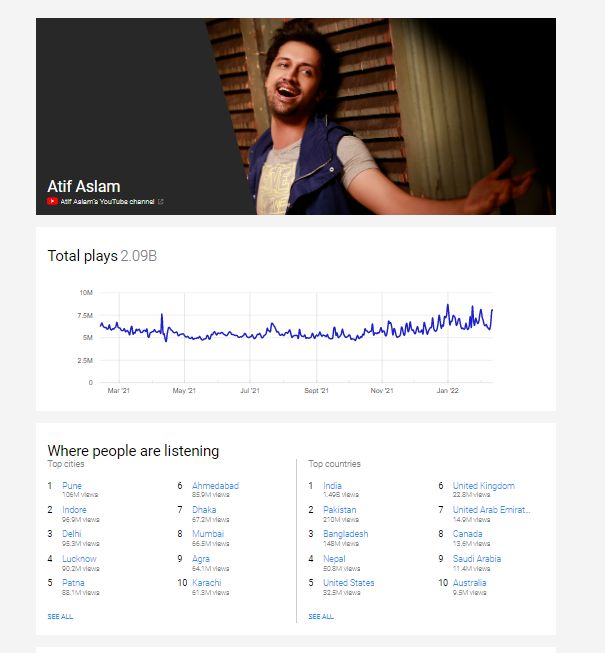The width and height of the screenshot is (605, 653).
Task: Open Nepal in top countries
Action: (334, 558)
